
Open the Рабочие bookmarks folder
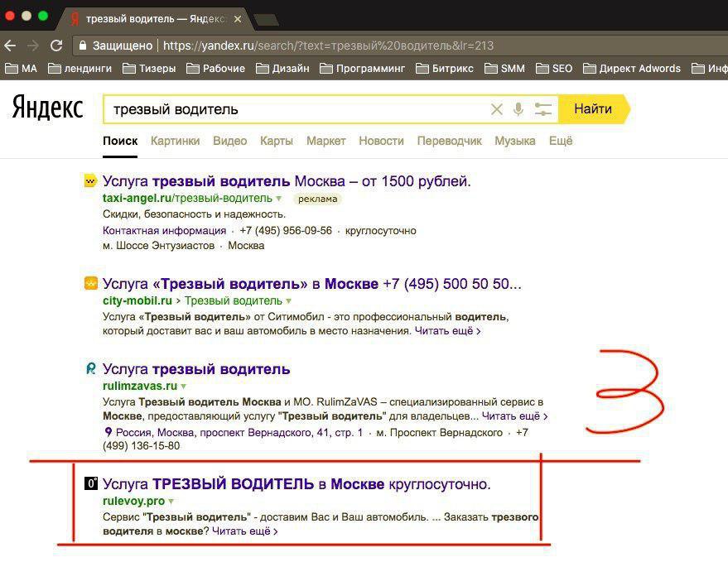pos(215,69)
